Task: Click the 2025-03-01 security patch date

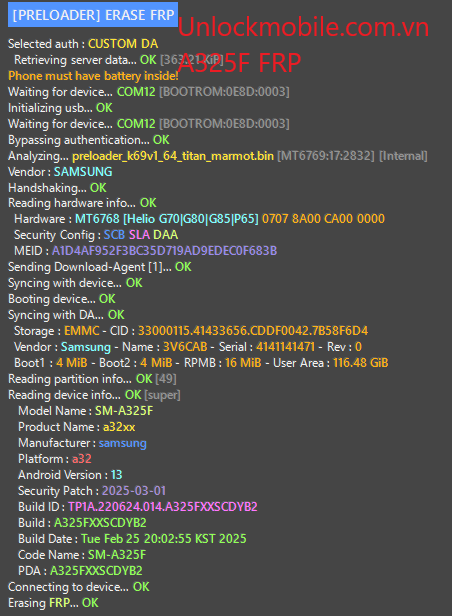Action: [134, 491]
